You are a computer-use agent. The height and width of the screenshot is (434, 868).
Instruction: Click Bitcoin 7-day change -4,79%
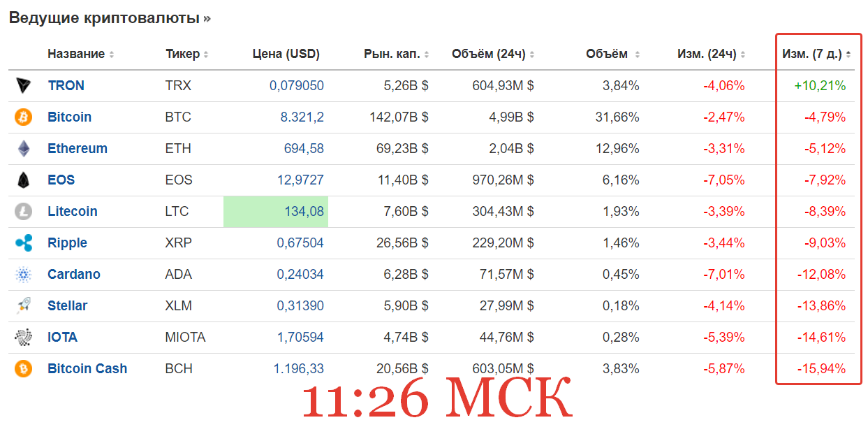tap(825, 117)
